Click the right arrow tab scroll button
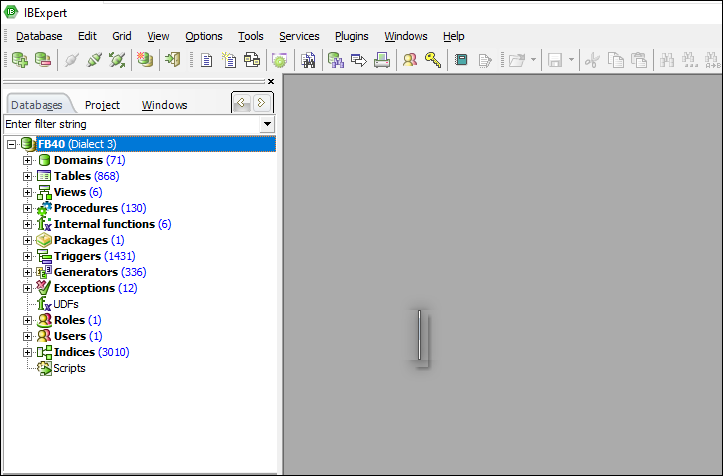Viewport: 723px width, 476px height. [x=261, y=103]
